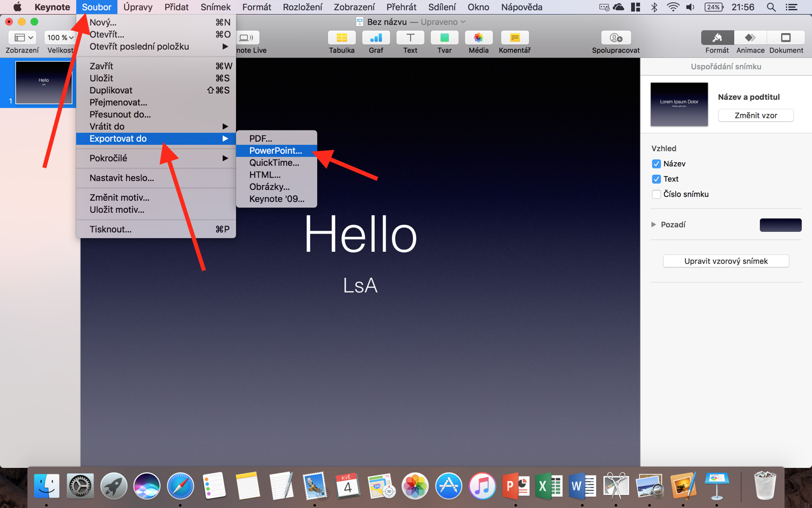Screen dimensions: 812x508
Task: Toggle the Text appearance checkbox
Action: click(656, 179)
